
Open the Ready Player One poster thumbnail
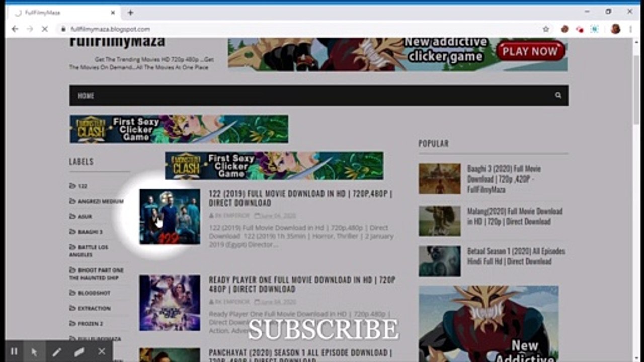(170, 303)
